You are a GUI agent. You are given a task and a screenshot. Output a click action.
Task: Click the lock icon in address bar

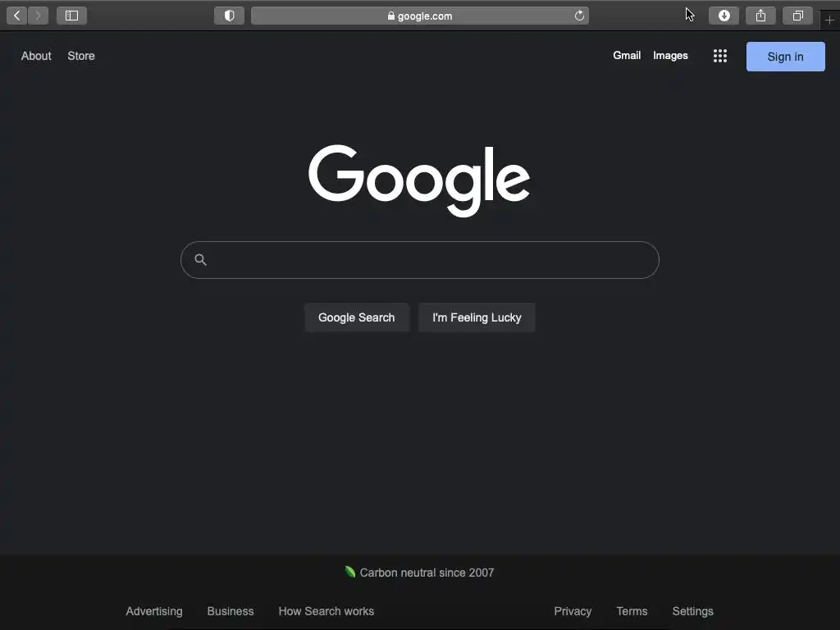click(391, 16)
